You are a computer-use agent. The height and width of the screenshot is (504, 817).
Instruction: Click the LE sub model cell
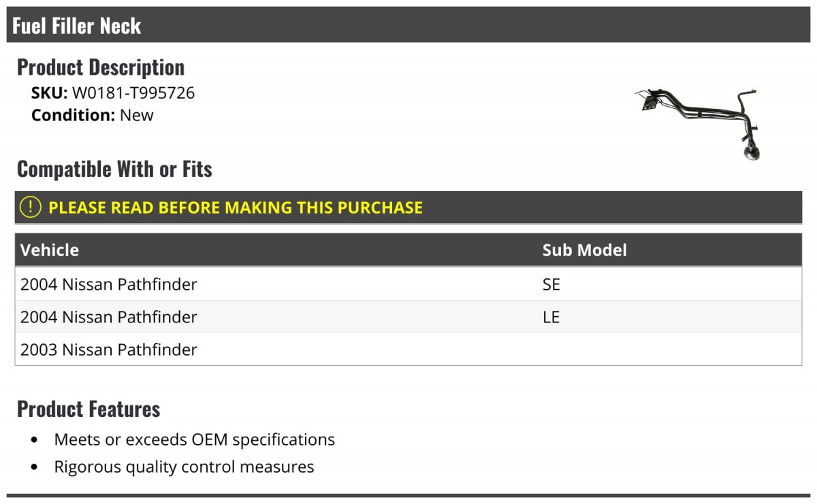551,317
